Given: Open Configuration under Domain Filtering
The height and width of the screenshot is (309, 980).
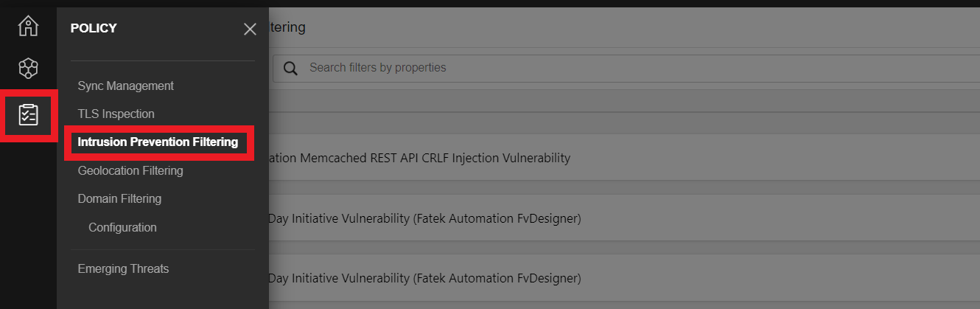Looking at the screenshot, I should coord(122,227).
